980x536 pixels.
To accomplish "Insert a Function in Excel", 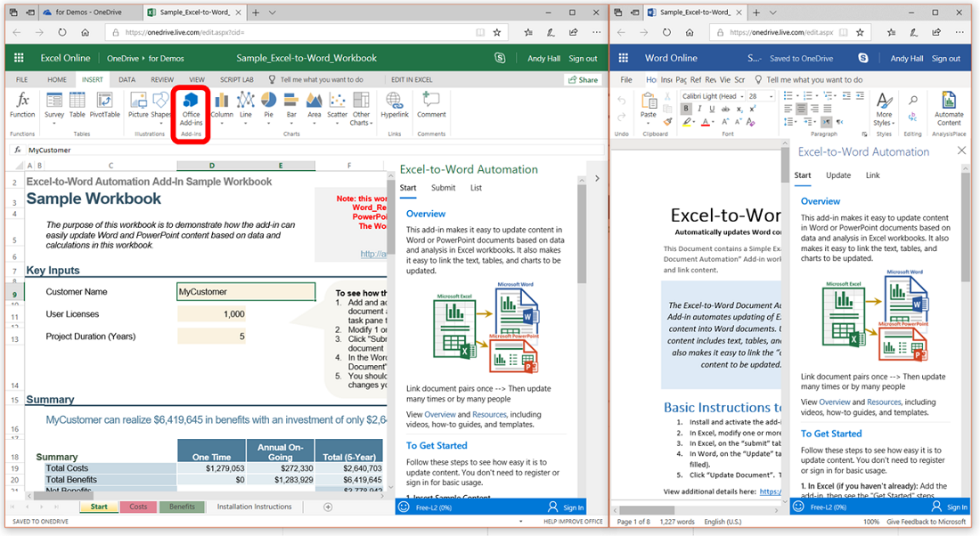I will tap(22, 106).
